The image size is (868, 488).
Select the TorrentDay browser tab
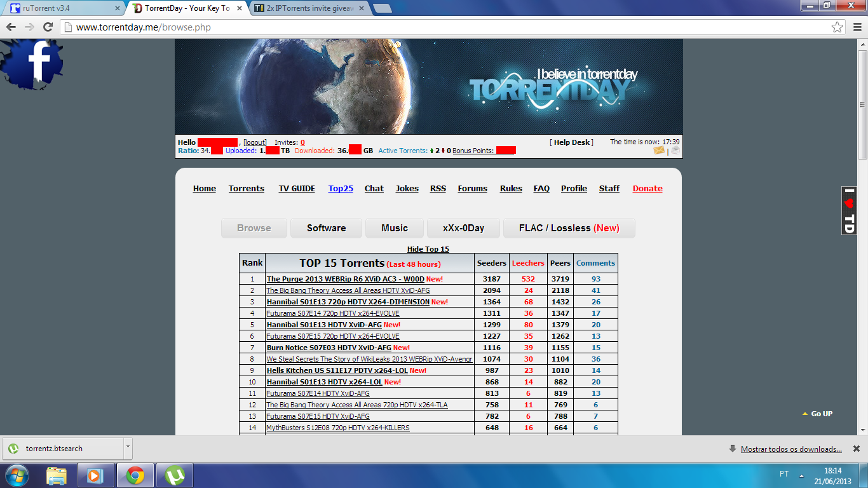click(187, 8)
